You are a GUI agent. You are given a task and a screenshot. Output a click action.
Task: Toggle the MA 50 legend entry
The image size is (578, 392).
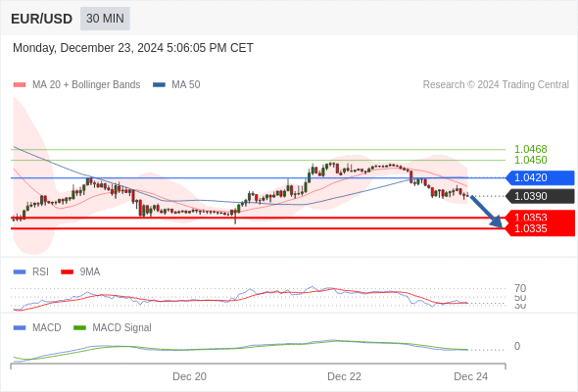[176, 85]
